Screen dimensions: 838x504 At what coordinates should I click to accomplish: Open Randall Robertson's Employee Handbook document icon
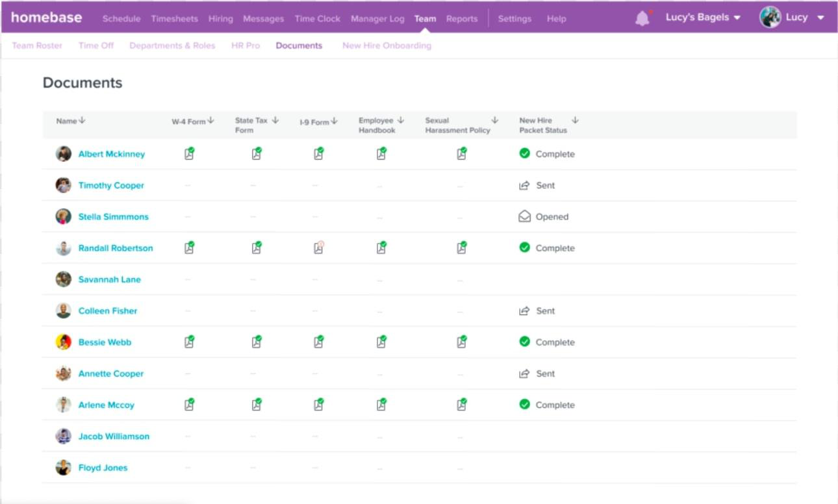[381, 248]
